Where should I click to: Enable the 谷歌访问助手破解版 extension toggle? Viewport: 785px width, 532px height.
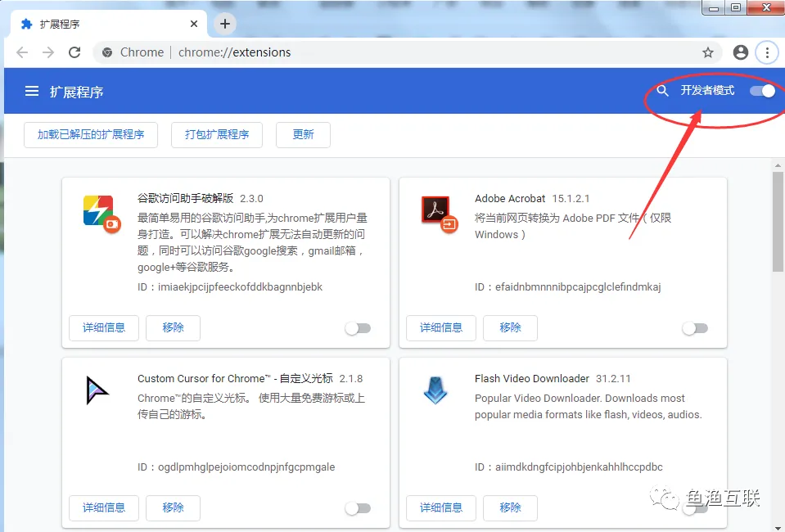[x=358, y=328]
